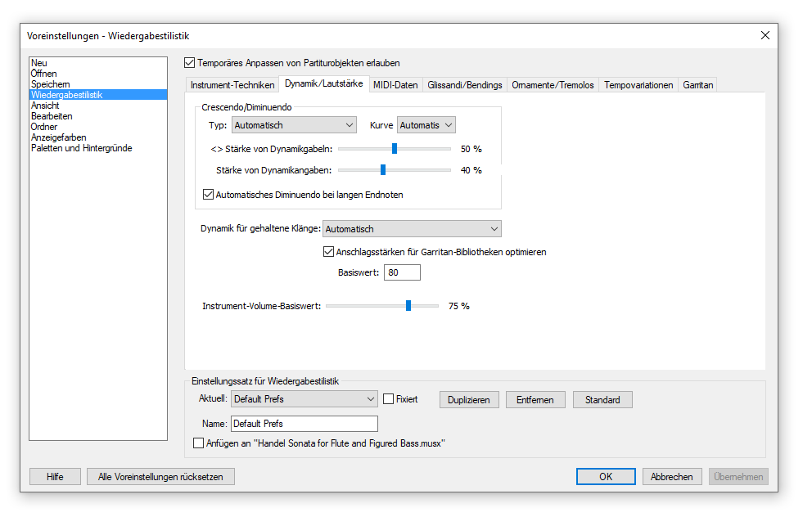
Task: Select Neu in the category list
Action: pos(98,63)
